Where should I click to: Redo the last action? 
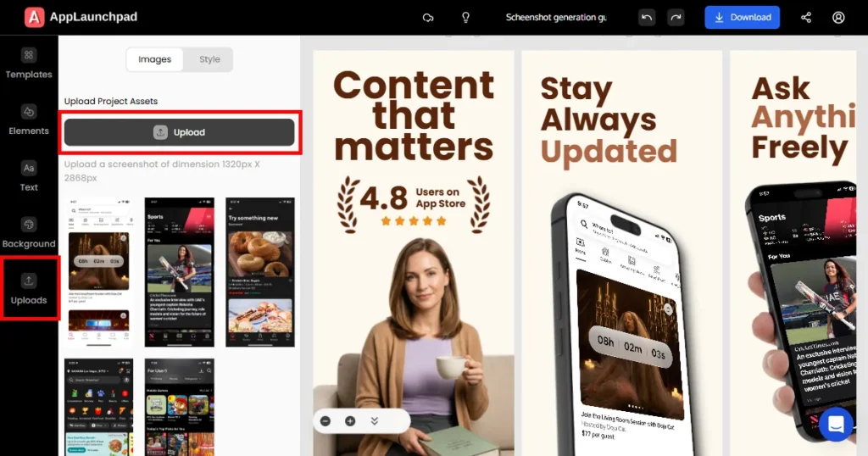[676, 17]
